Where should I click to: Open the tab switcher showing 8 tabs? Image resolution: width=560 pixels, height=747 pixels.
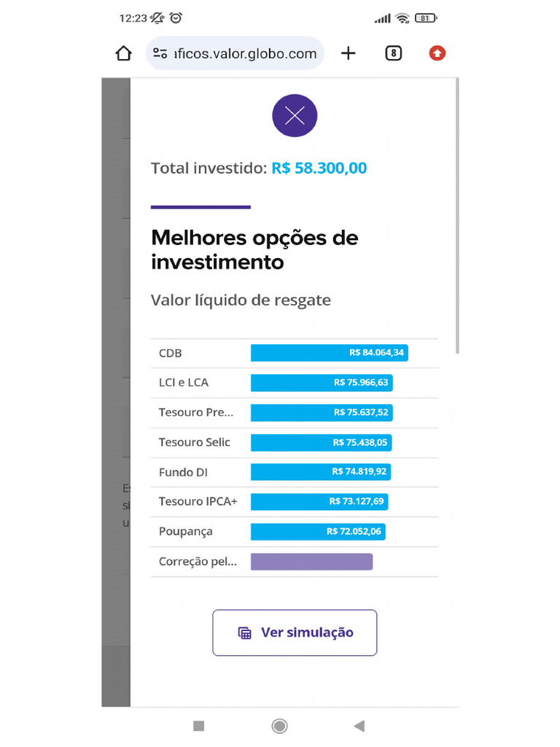point(393,53)
